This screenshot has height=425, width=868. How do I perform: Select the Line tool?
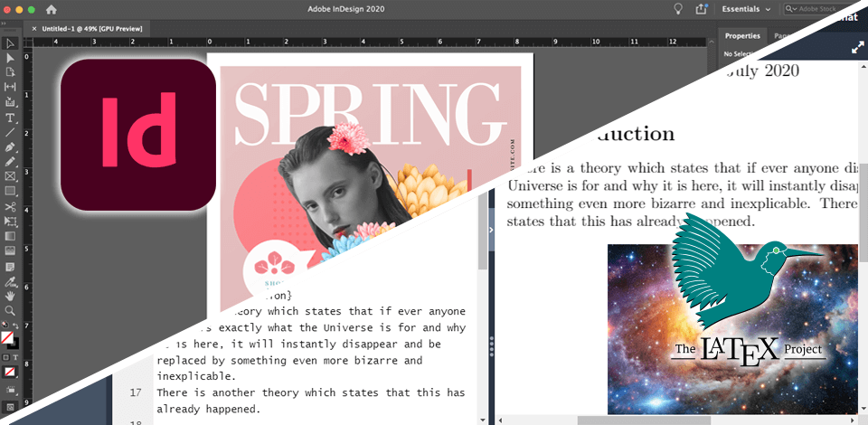(x=10, y=132)
